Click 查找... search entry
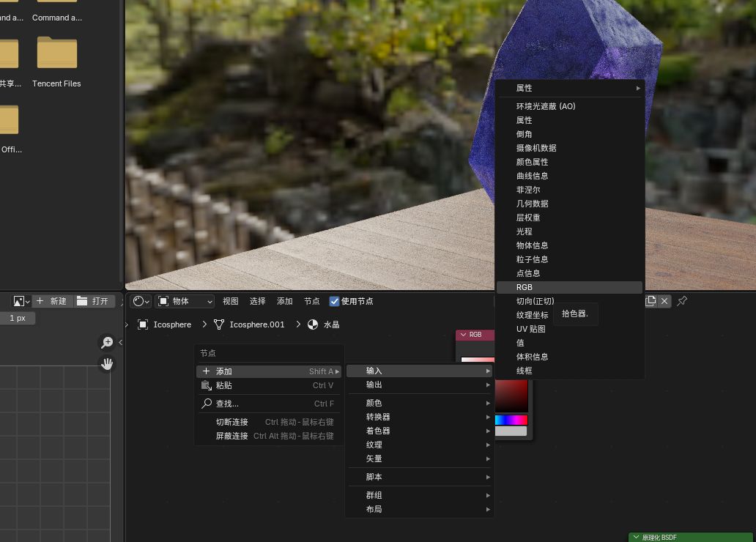Viewport: 756px width, 542px height. tap(269, 404)
